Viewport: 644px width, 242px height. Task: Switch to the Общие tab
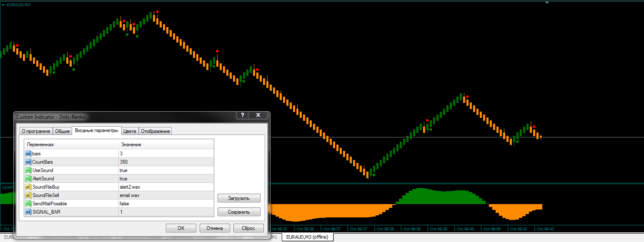[63, 131]
